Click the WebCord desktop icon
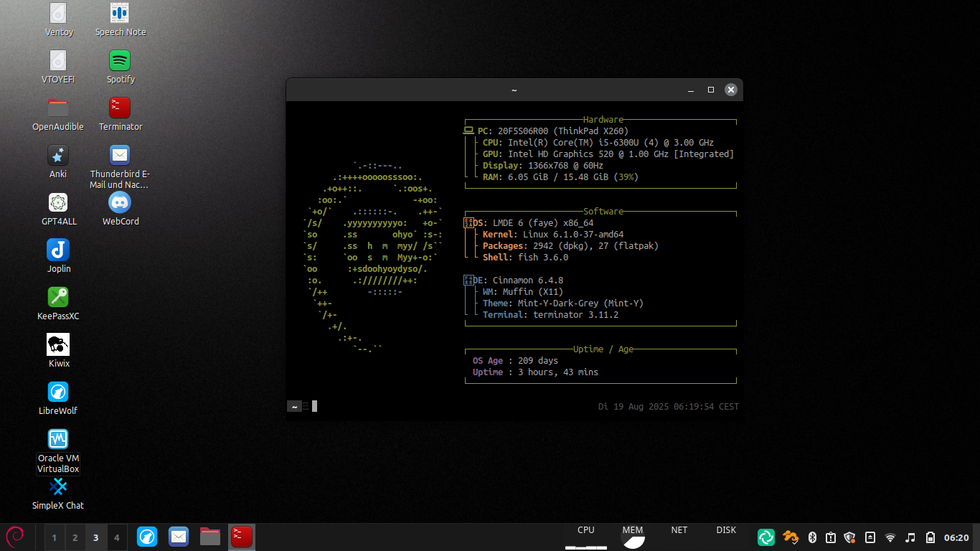The width and height of the screenshot is (980, 551). [120, 202]
